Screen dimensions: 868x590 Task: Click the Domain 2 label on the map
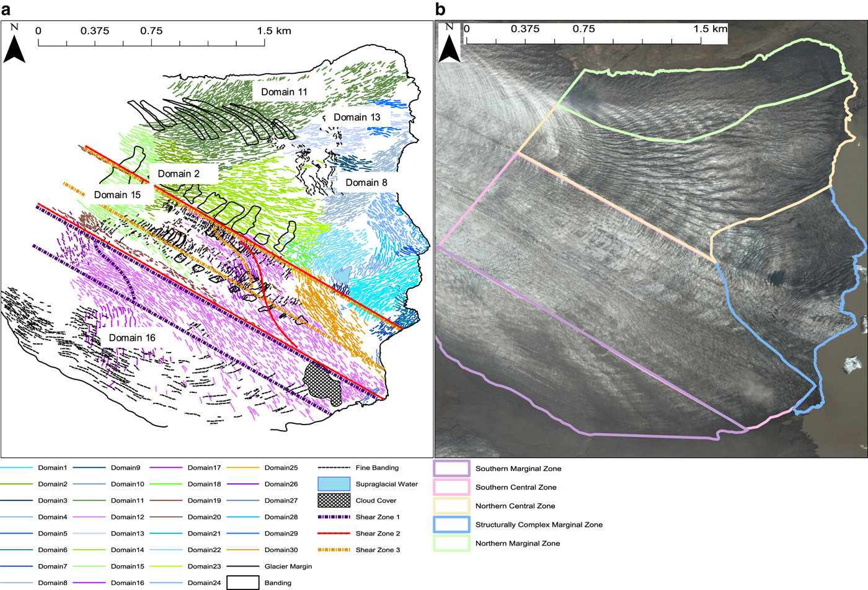179,174
